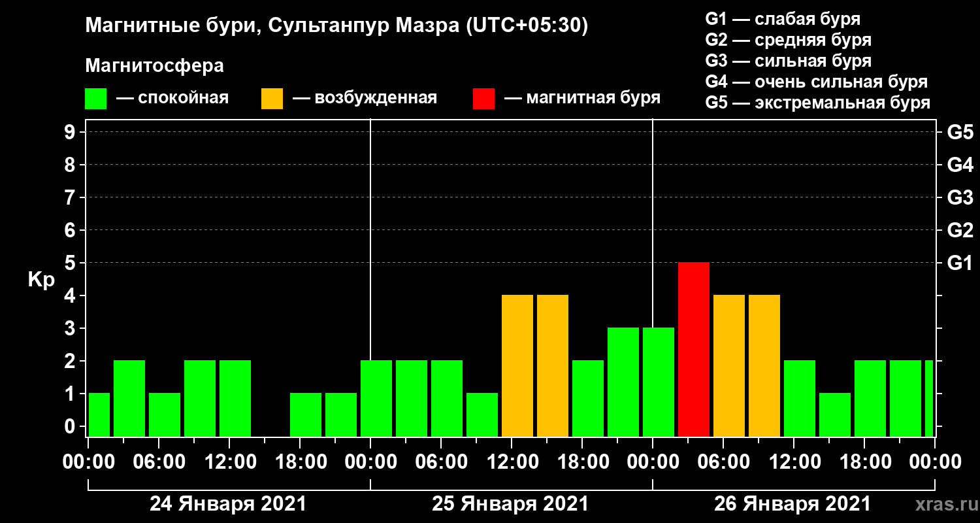The height and width of the screenshot is (523, 980).
Task: Click the "Магнитосфера" legend heading
Action: [x=154, y=66]
